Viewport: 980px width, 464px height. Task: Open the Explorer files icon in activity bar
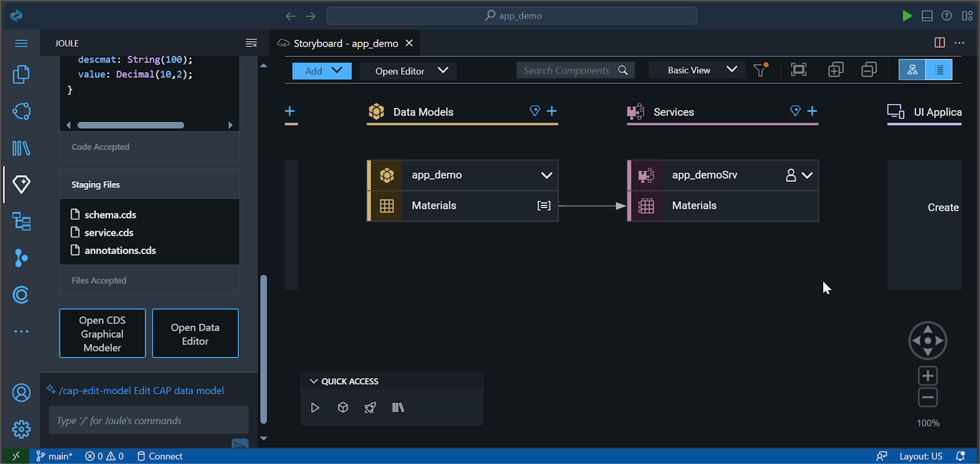tap(21, 74)
